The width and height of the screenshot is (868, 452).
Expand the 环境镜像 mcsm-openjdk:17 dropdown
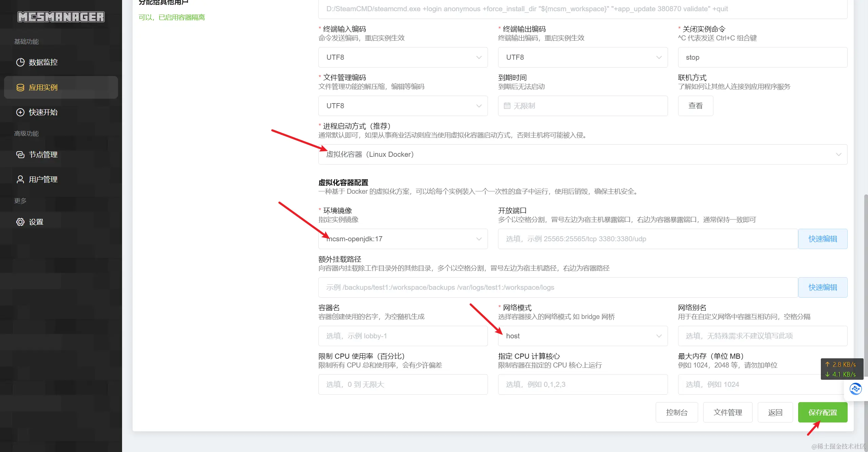click(x=403, y=239)
